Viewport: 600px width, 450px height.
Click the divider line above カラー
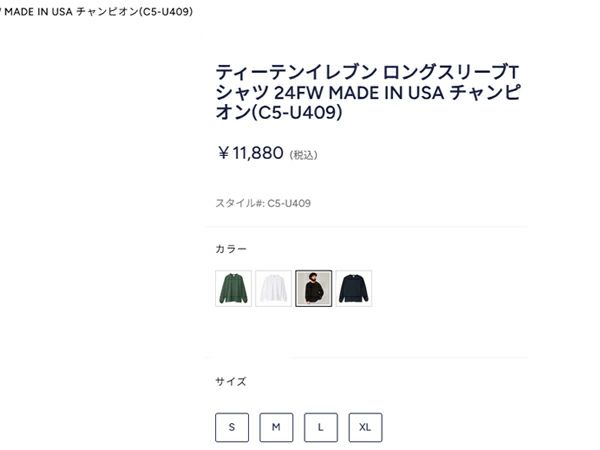368,227
